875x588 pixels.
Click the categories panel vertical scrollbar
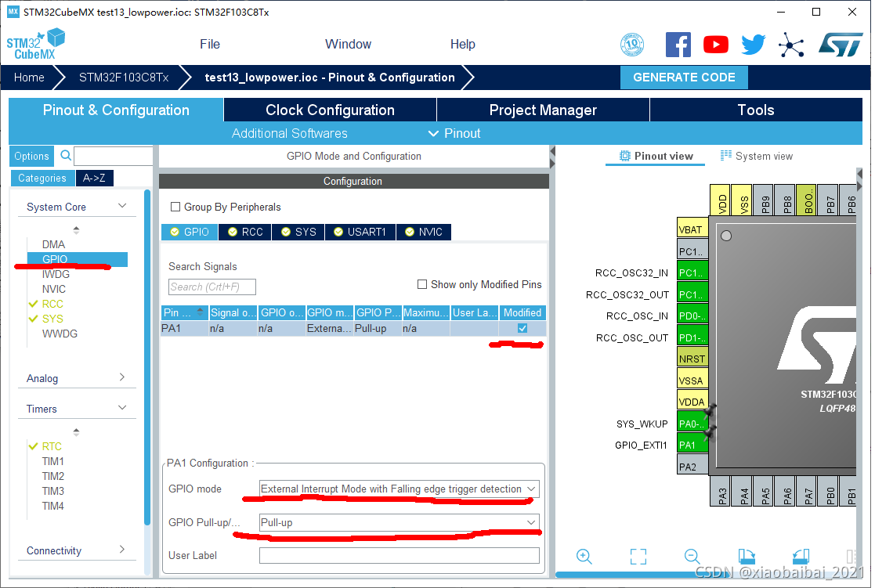point(147,357)
